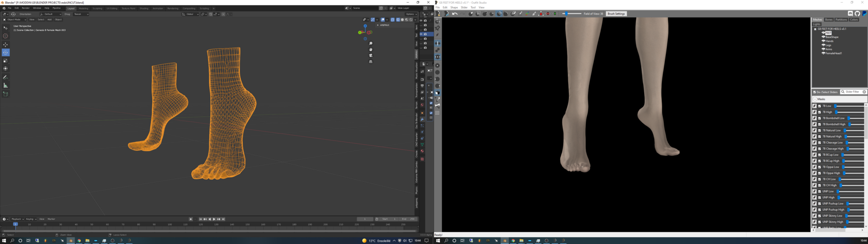This screenshot has width=868, height=244.
Task: Open the Orientation Default dropdown
Action: tap(50, 14)
